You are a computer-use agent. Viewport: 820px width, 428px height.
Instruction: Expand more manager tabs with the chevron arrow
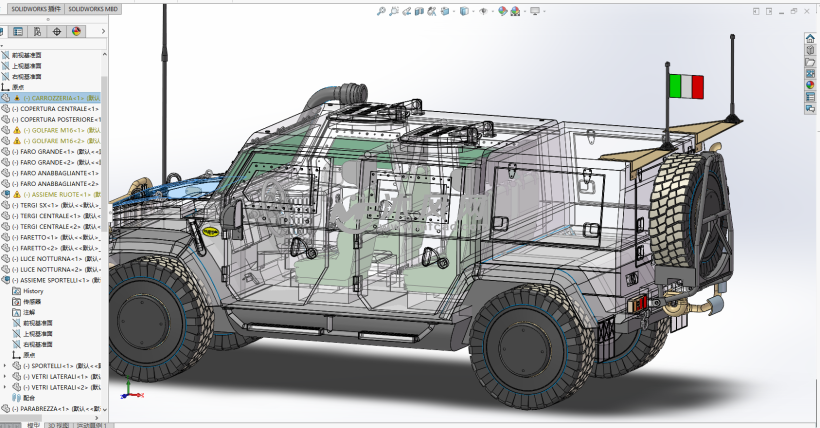103,32
